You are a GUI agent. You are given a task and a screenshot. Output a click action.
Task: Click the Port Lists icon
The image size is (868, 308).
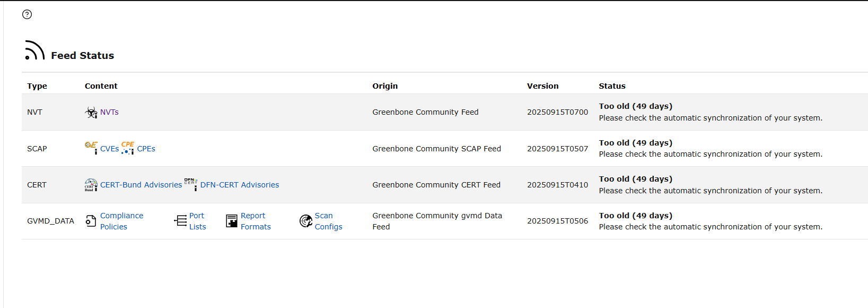180,221
